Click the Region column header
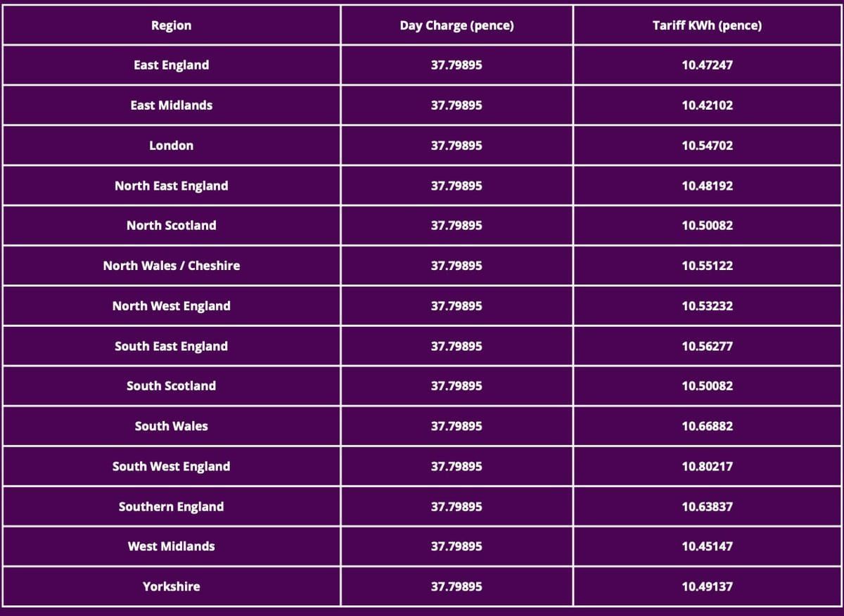The image size is (844, 616). 171,25
